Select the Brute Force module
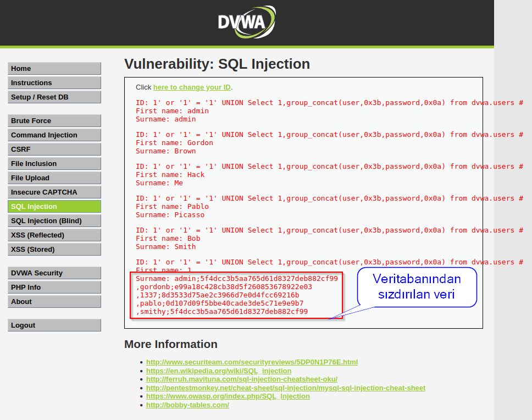532x420 pixels. [54, 121]
